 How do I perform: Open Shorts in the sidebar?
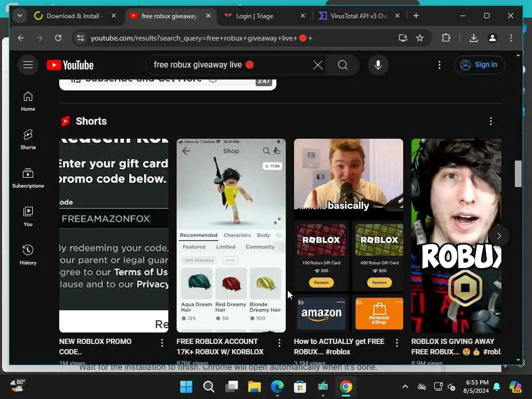click(28, 139)
